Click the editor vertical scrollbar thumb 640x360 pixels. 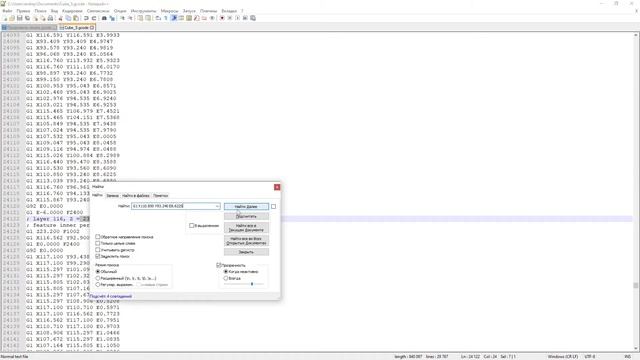point(636,285)
